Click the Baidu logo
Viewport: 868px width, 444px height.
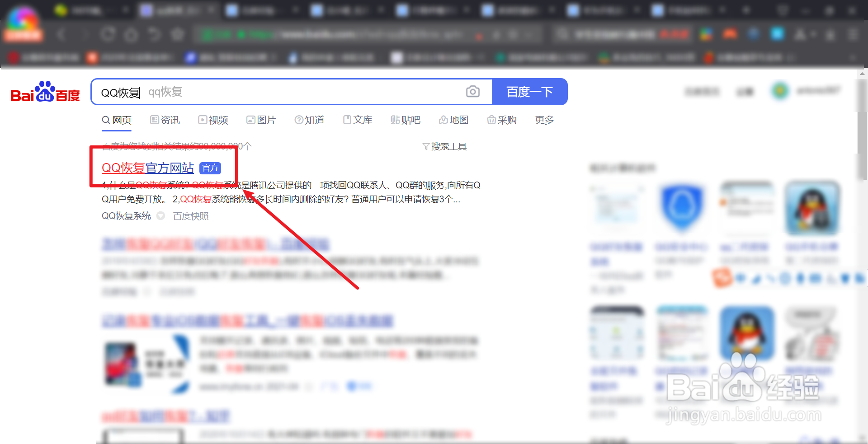45,92
